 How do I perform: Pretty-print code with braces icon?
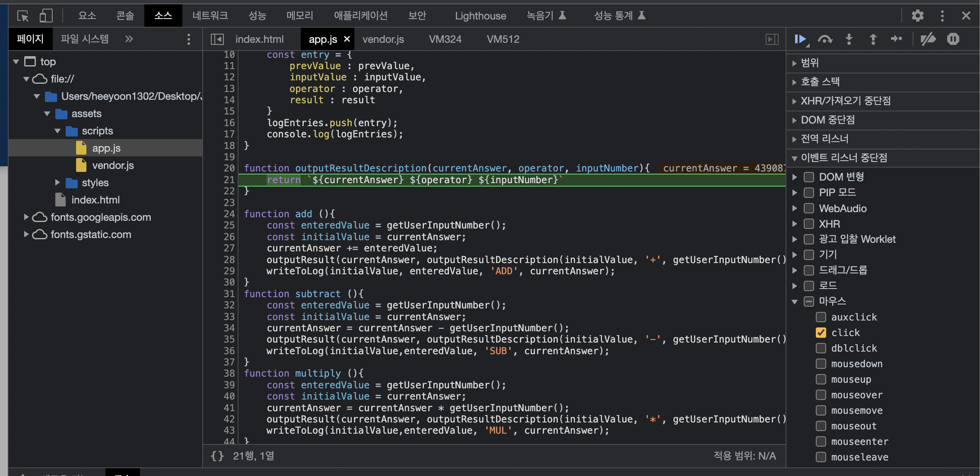tap(217, 456)
